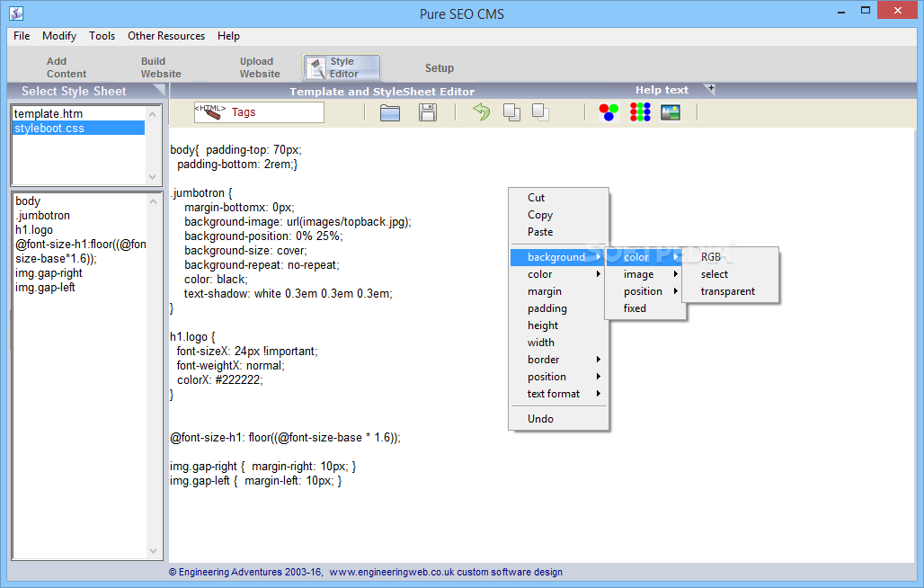
Task: Collapse the Select Style Sheet panel corner
Action: point(158,90)
